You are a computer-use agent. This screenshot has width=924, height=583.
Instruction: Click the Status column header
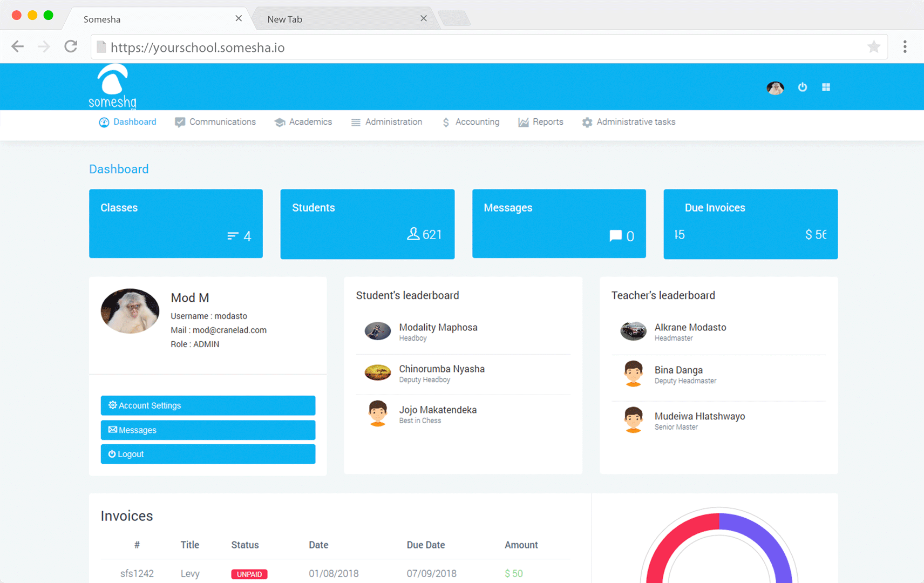[x=245, y=545]
